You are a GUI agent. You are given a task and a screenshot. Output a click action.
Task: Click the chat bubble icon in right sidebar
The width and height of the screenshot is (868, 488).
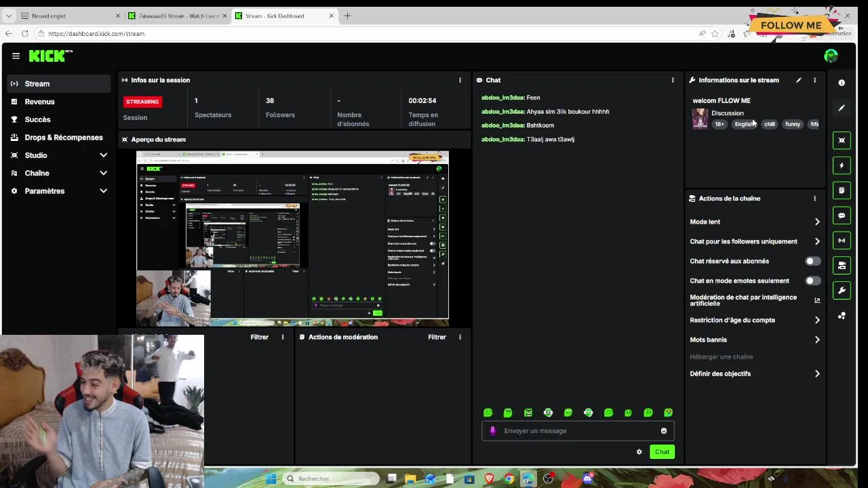click(842, 216)
